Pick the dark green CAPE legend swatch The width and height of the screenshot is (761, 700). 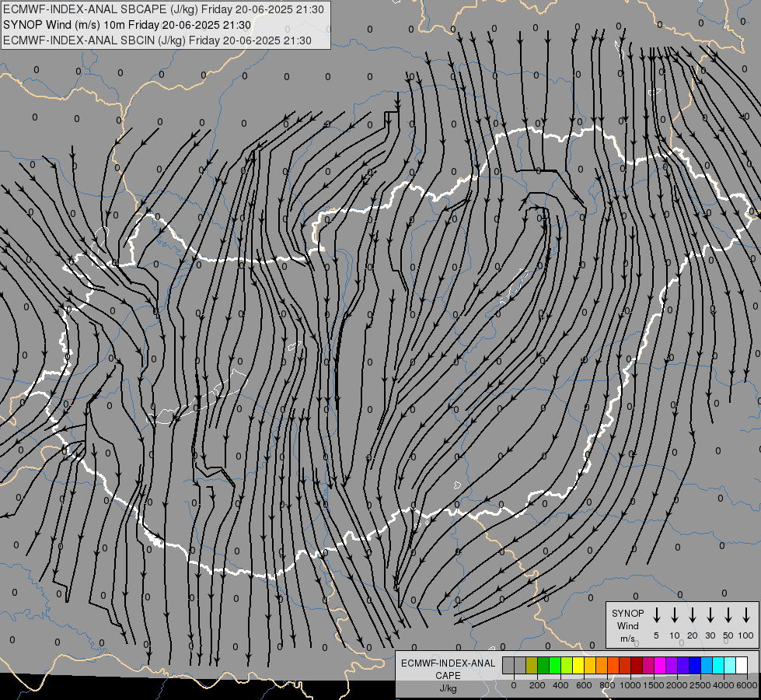tap(543, 665)
